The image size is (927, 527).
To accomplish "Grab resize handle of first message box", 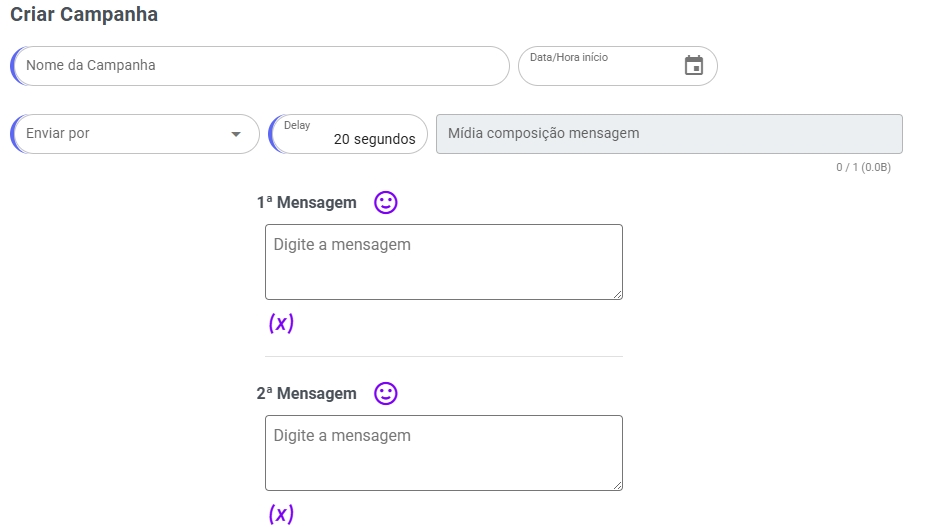I will [617, 294].
